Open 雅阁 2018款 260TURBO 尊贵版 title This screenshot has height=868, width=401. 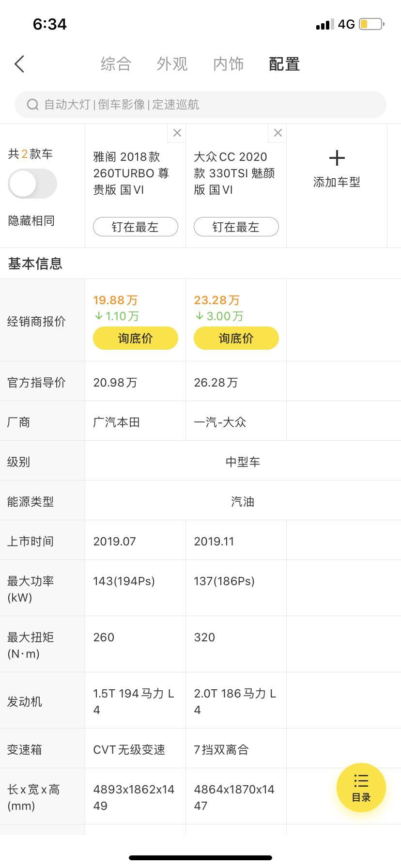131,173
